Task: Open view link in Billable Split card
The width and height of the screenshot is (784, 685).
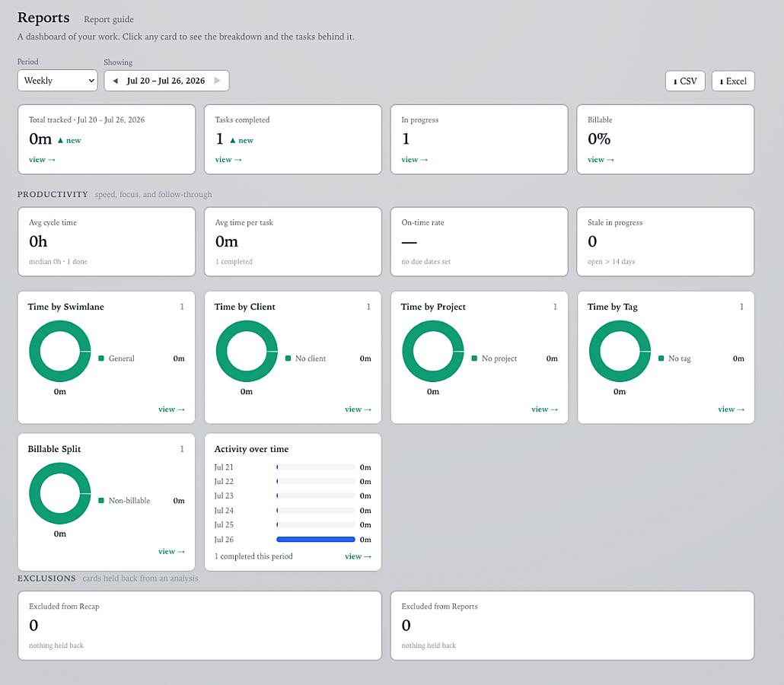Action: coord(171,552)
